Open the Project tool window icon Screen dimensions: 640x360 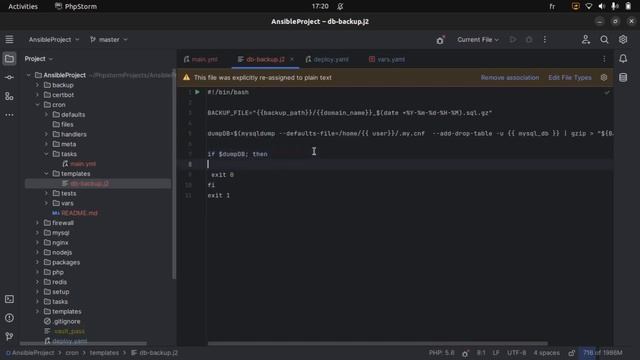click(9, 59)
